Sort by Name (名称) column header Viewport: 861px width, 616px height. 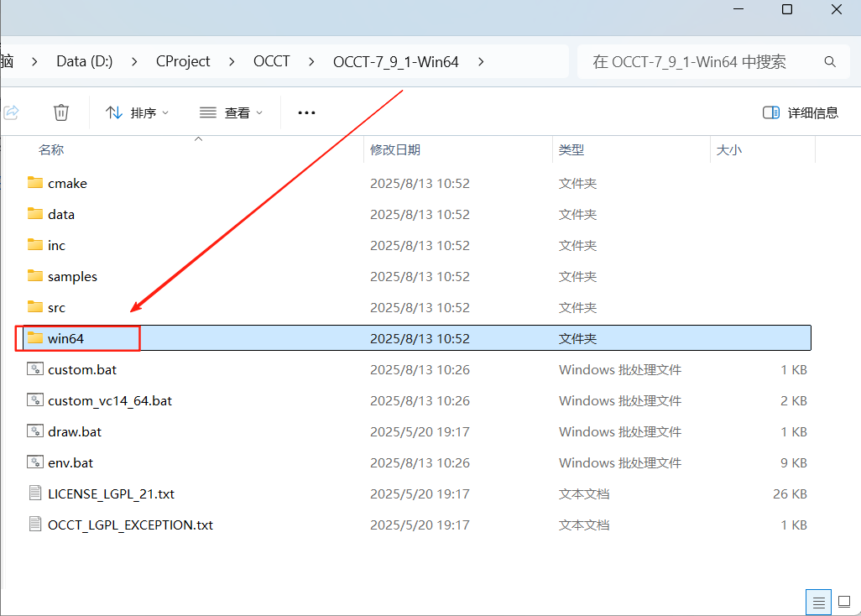51,150
